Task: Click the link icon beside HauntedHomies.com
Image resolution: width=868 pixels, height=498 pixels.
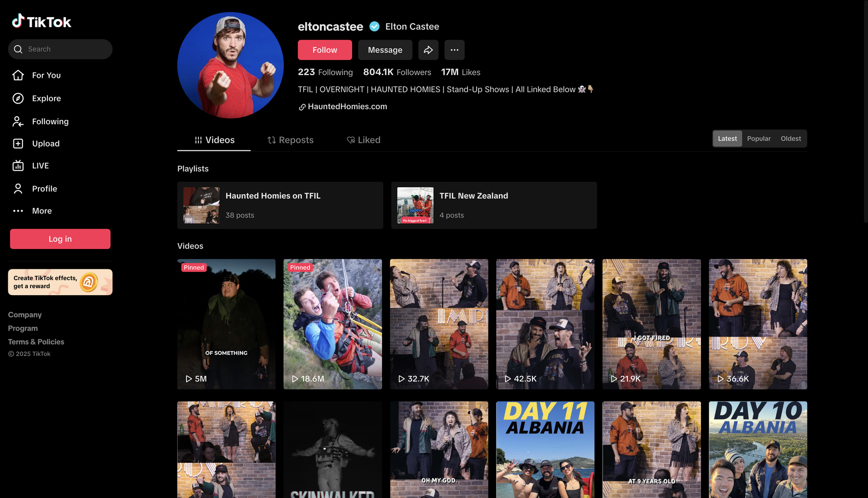Action: click(302, 107)
